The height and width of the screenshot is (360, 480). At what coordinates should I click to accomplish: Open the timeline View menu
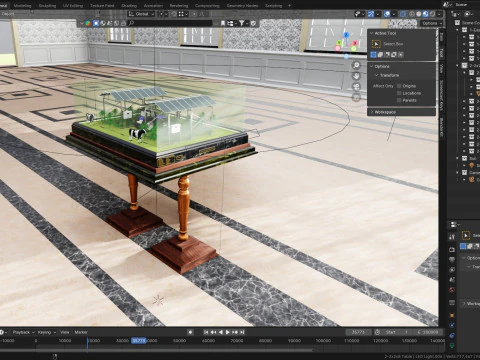pyautogui.click(x=64, y=332)
